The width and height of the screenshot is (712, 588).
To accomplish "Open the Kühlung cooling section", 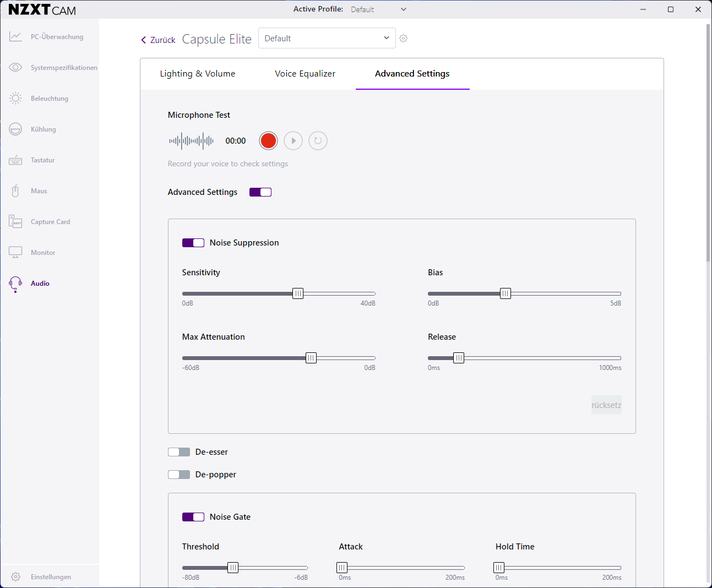I will pyautogui.click(x=43, y=129).
